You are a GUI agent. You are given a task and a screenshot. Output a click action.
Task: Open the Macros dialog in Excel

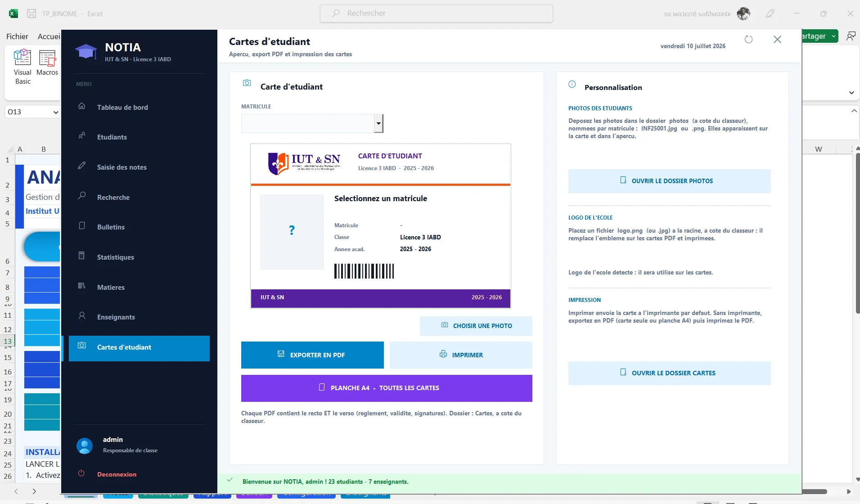tap(47, 63)
